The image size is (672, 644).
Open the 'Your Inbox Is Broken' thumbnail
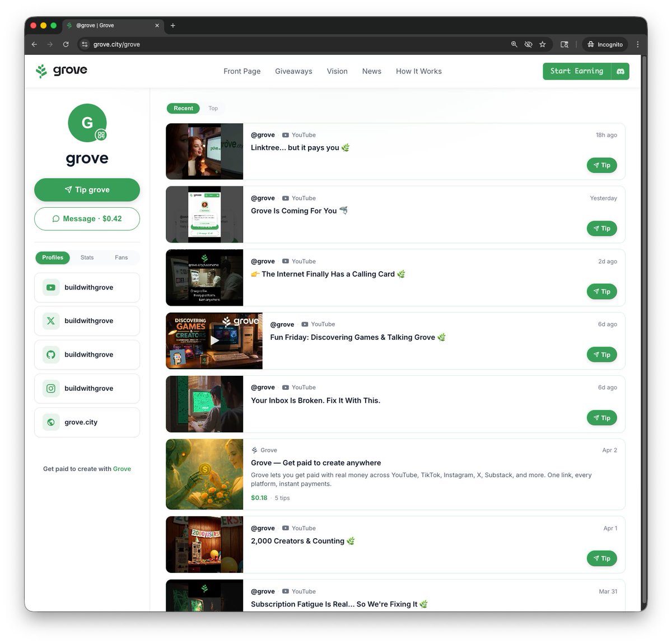click(204, 404)
